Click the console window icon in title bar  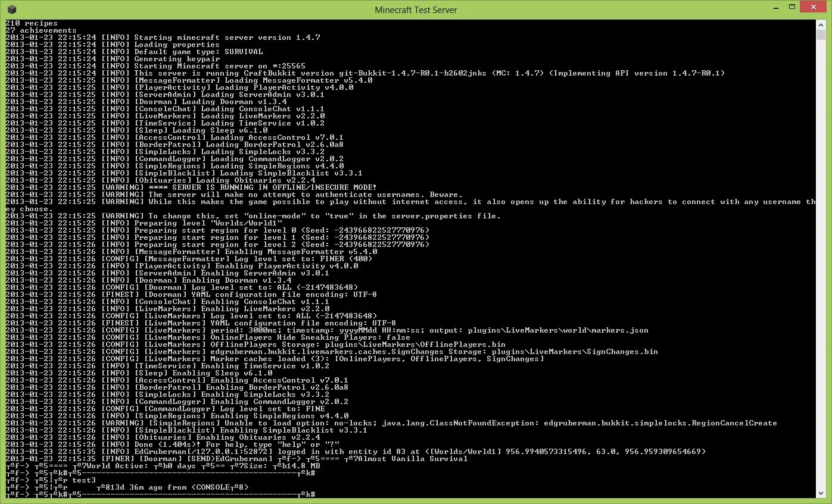(x=12, y=10)
